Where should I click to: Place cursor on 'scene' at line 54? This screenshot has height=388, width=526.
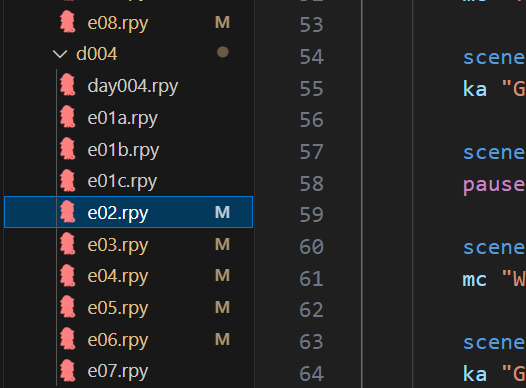click(x=494, y=58)
